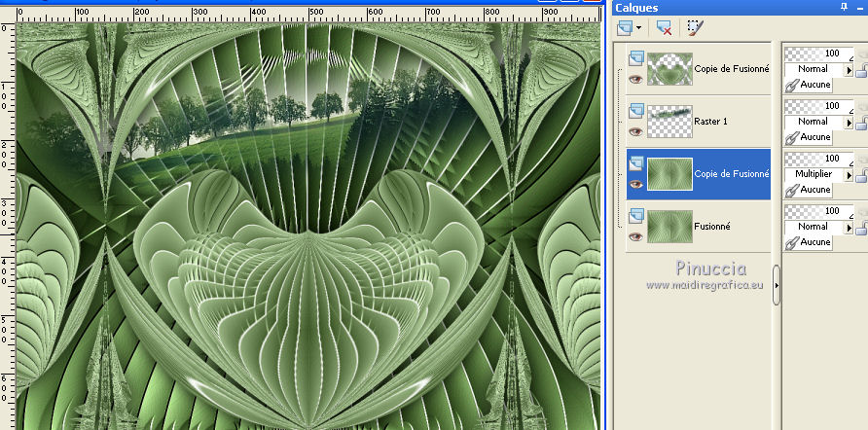868x430 pixels.
Task: Select the Raster 1 layer name
Action: click(x=710, y=122)
